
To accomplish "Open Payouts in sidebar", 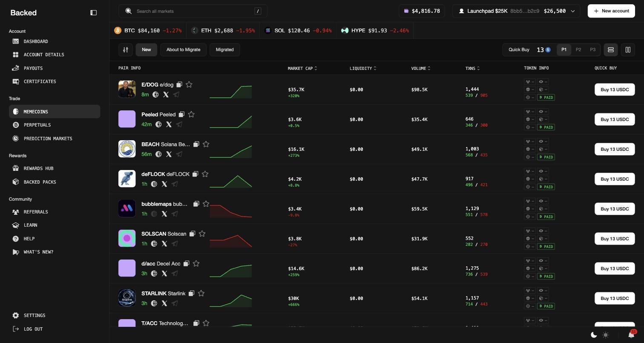I will [55, 68].
